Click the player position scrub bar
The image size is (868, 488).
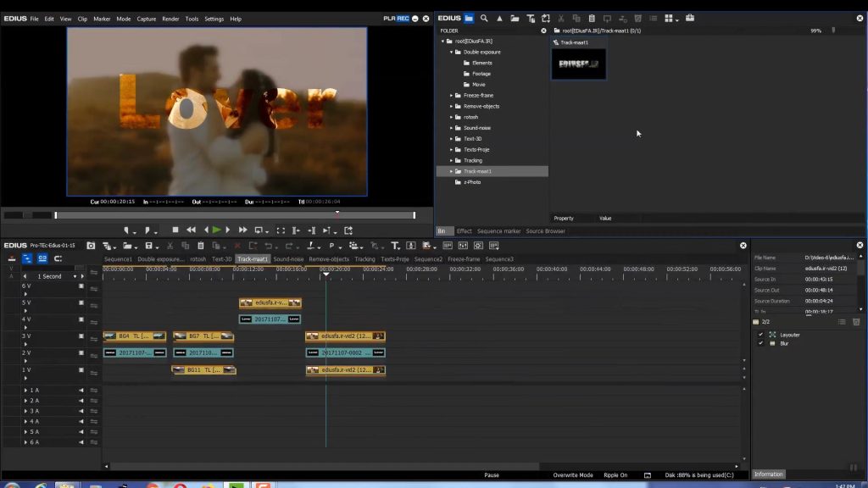pyautogui.click(x=235, y=215)
